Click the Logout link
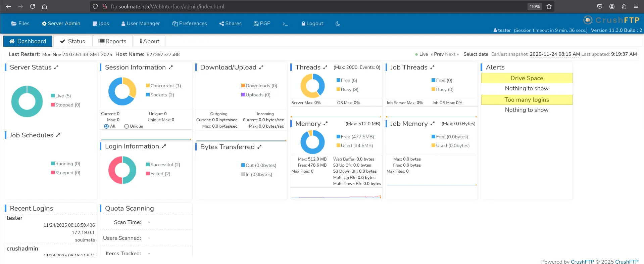The width and height of the screenshot is (644, 264). [312, 24]
